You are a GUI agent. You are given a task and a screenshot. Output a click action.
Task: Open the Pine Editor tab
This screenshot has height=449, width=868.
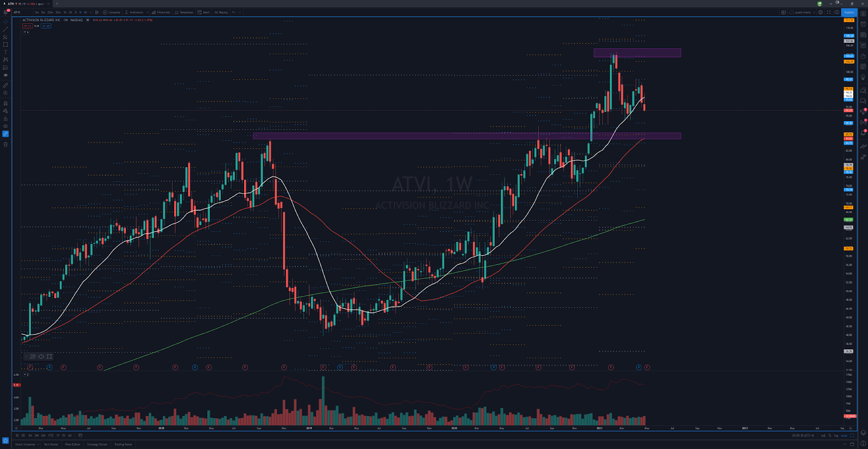click(73, 444)
